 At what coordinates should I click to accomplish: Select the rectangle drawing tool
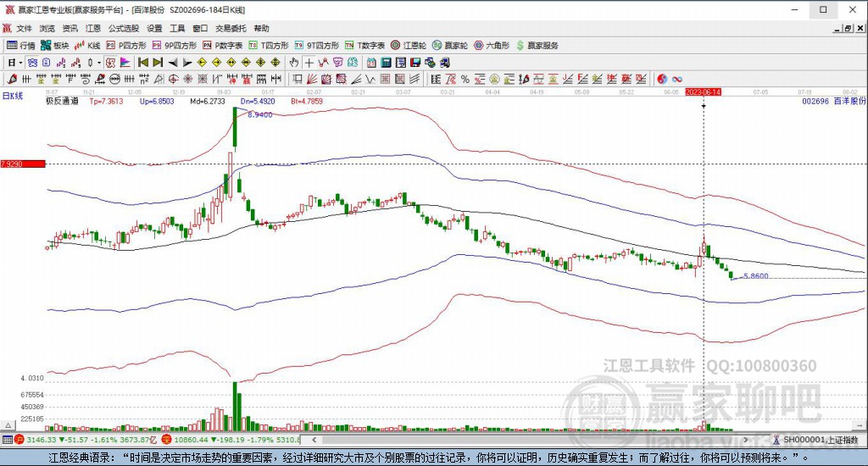[298, 79]
